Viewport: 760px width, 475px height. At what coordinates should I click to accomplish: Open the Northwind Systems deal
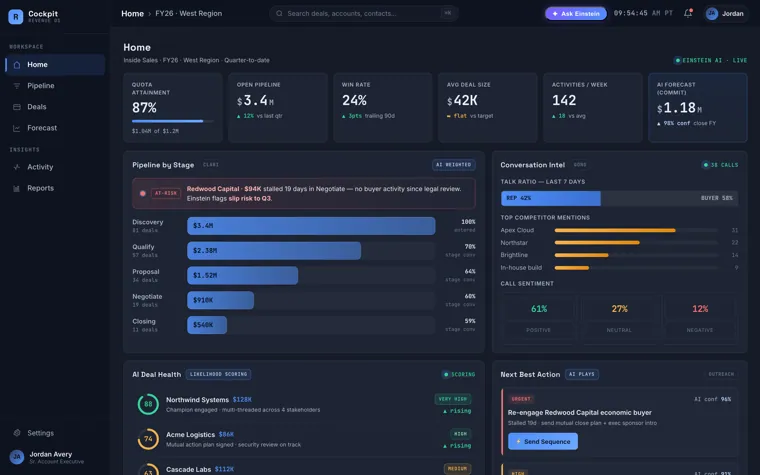(304, 404)
